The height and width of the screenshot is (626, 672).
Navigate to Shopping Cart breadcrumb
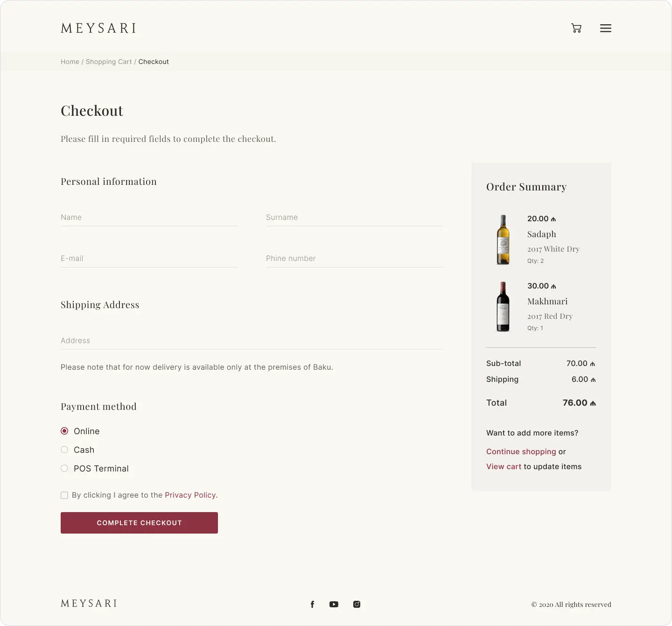click(x=109, y=62)
